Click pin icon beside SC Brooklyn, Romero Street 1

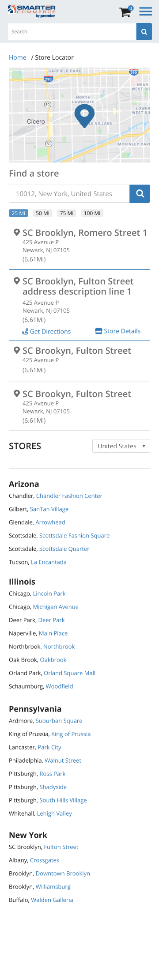16,232
